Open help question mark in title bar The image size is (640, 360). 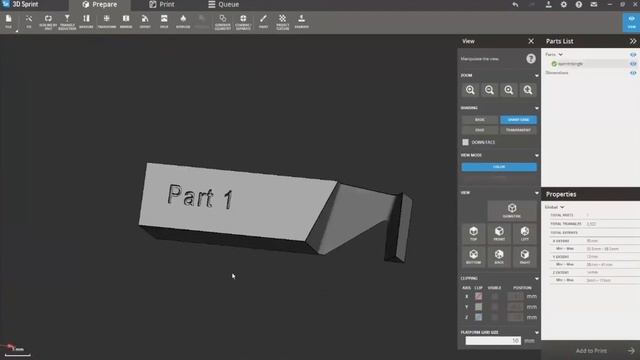pyautogui.click(x=579, y=4)
